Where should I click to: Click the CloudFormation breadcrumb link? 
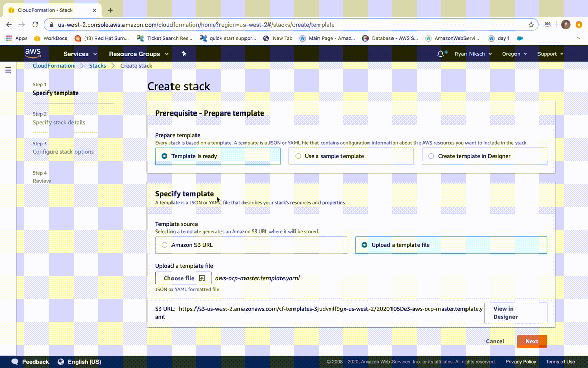[x=54, y=66]
